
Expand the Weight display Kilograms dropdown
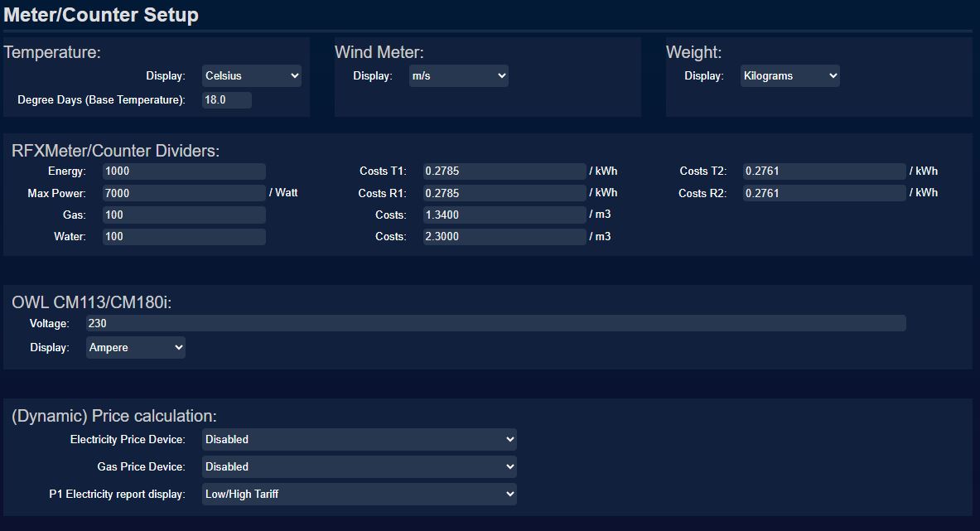(x=789, y=75)
